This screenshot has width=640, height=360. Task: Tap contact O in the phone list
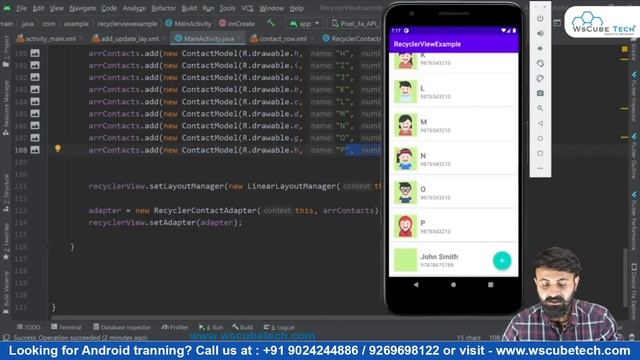[x=453, y=192]
